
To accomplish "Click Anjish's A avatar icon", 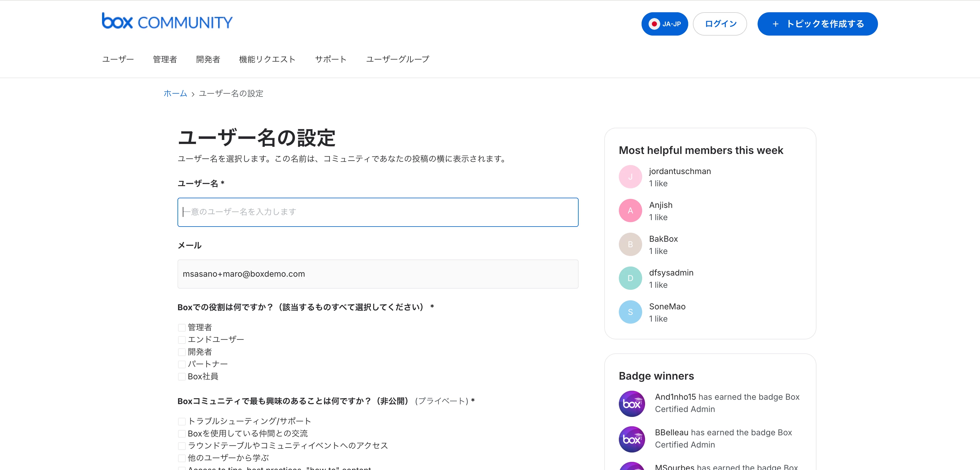I will (x=630, y=211).
